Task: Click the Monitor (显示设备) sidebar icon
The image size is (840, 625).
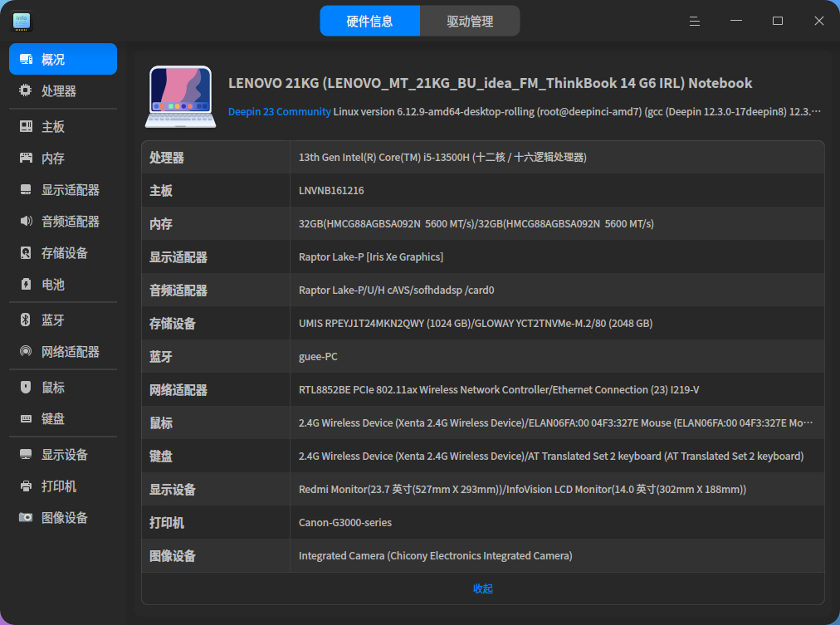Action: pyautogui.click(x=26, y=455)
